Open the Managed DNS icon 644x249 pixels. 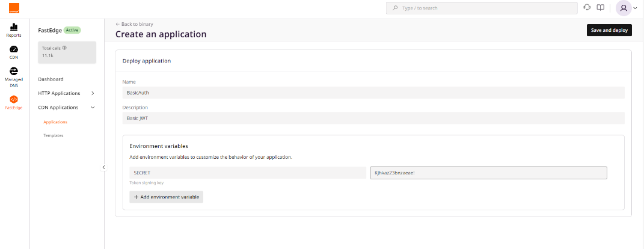pyautogui.click(x=14, y=71)
